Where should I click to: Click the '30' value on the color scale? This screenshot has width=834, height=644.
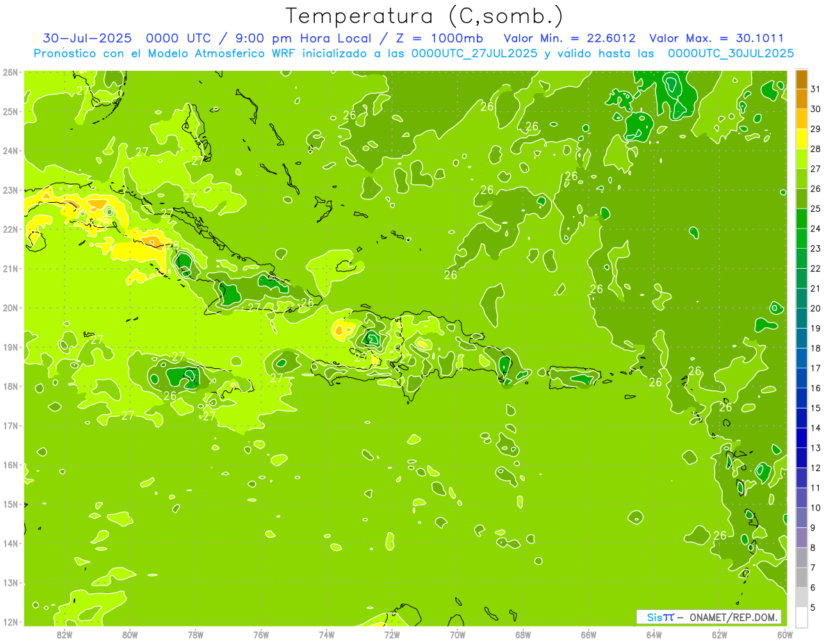(816, 108)
